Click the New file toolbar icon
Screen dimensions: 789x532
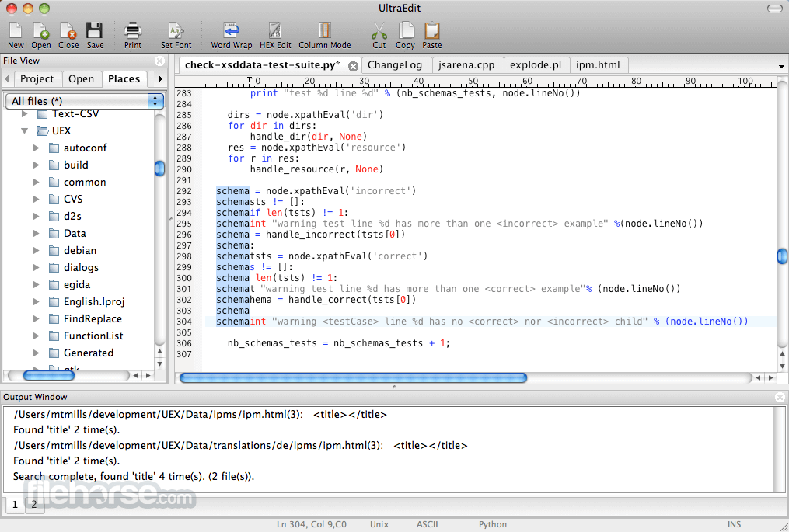(x=16, y=35)
